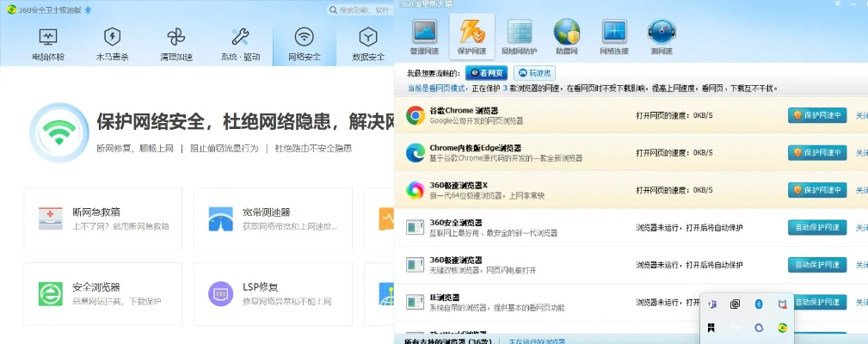
Task: Click the Chrome内核版Edge浏览器 name text
Action: [x=475, y=148]
